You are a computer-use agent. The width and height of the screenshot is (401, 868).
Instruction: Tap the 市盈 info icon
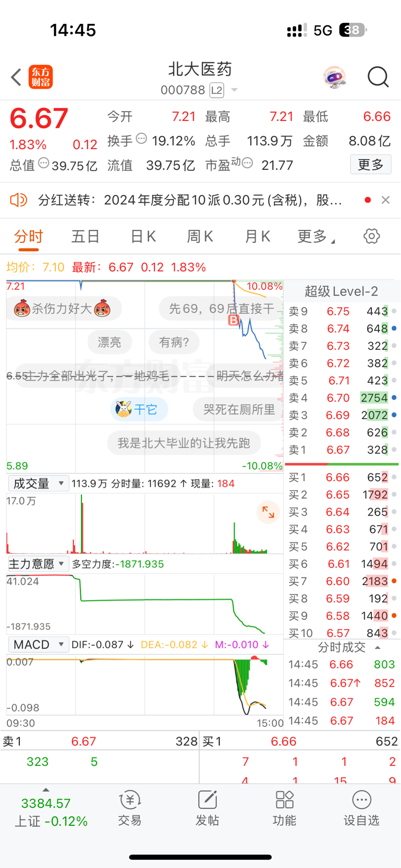247,163
